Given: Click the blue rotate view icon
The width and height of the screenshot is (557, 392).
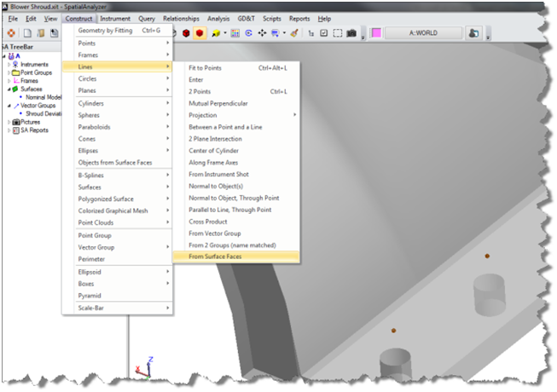Looking at the screenshot, I should coord(249,33).
